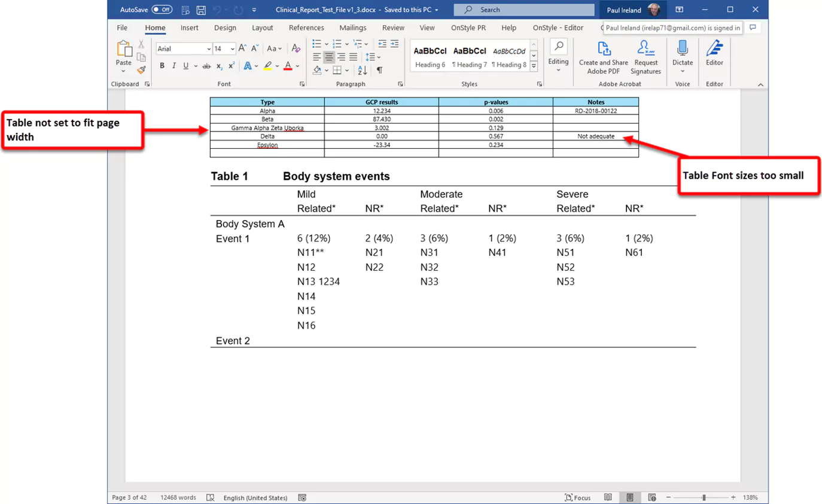
Task: Click English (United States) language indicator
Action: pyautogui.click(x=255, y=497)
